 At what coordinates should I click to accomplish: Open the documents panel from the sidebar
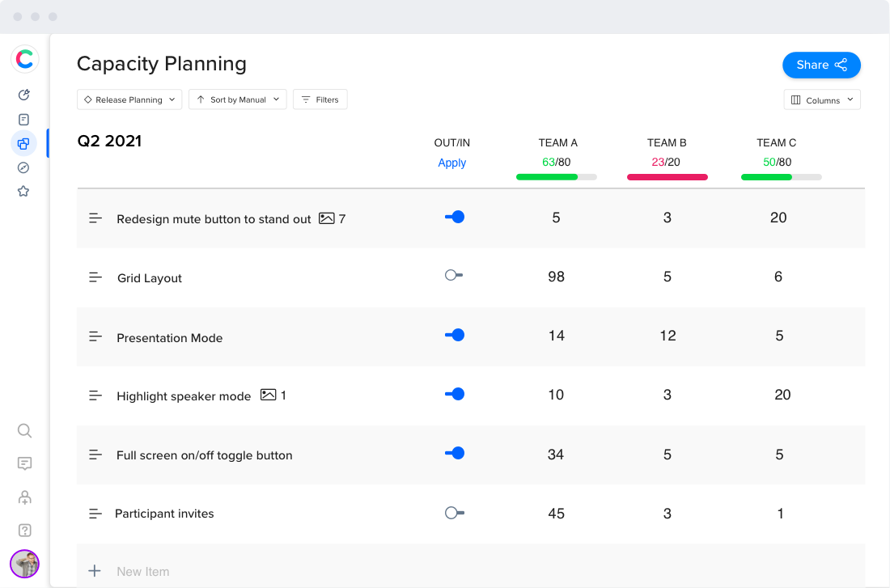point(23,119)
